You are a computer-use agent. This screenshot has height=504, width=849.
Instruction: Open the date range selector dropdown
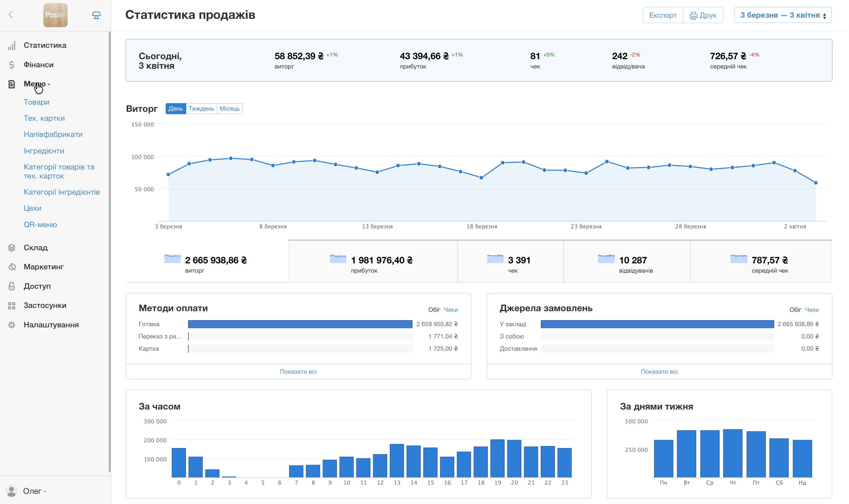point(782,15)
